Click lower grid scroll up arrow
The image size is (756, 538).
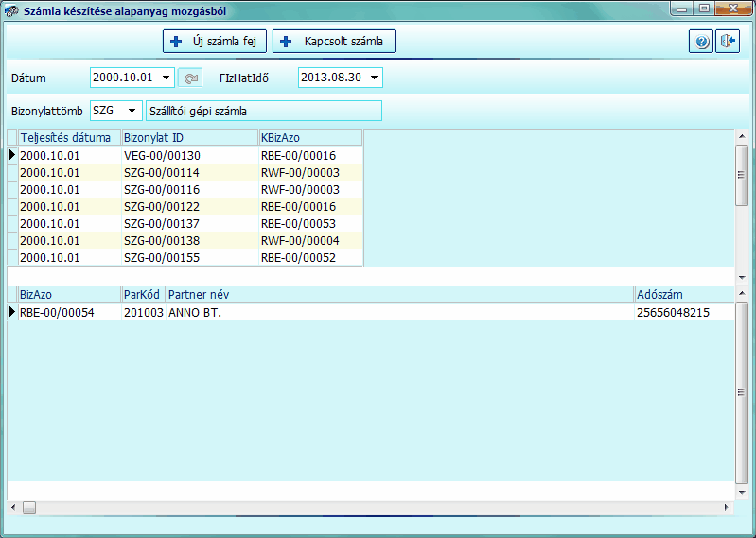point(742,293)
